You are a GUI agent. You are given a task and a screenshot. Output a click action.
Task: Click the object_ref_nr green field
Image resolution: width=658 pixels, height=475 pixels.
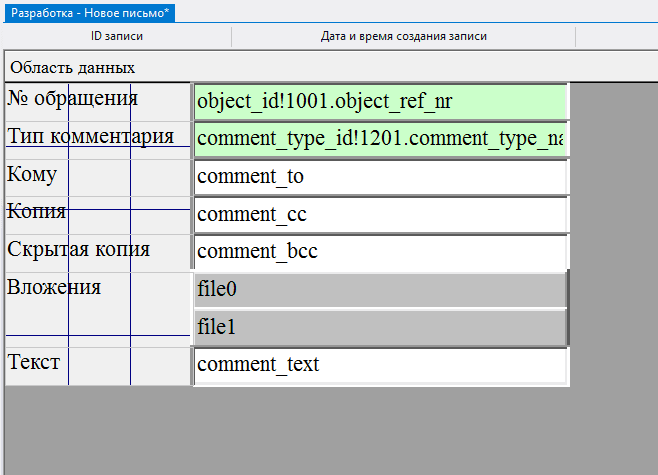380,102
